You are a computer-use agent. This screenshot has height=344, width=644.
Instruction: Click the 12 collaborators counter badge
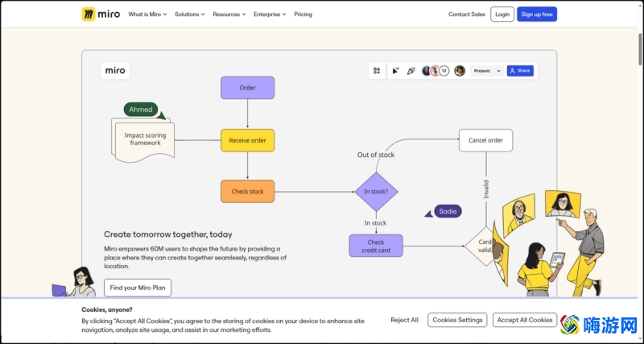tap(444, 71)
